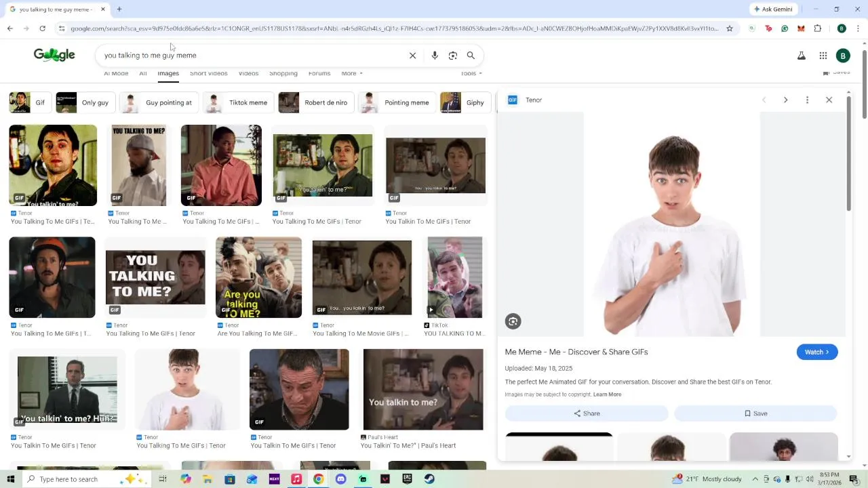Open the Google account avatar B on page
Image resolution: width=868 pixels, height=488 pixels.
coord(843,56)
